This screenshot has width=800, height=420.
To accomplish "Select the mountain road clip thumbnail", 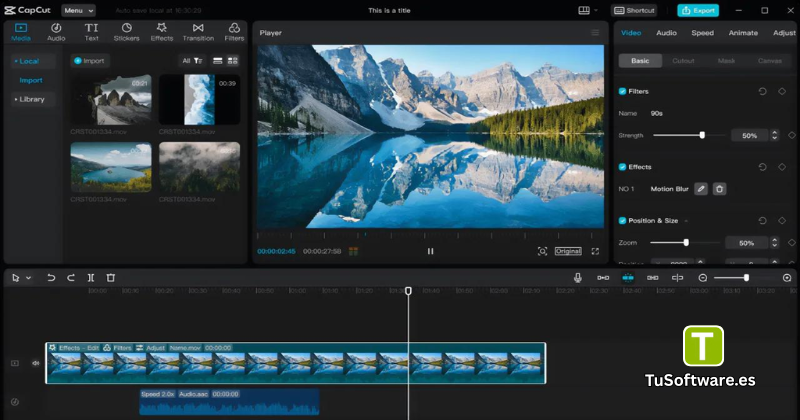I will tap(111, 100).
